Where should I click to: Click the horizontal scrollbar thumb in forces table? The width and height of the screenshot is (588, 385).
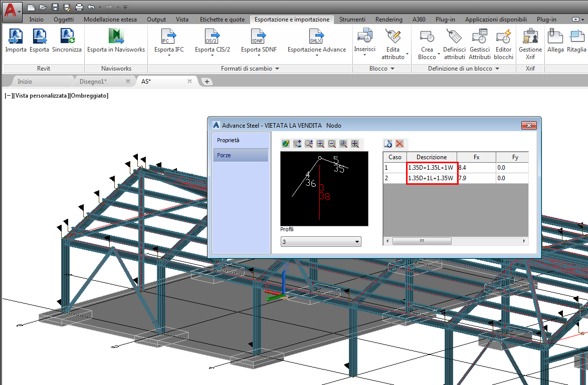(422, 241)
